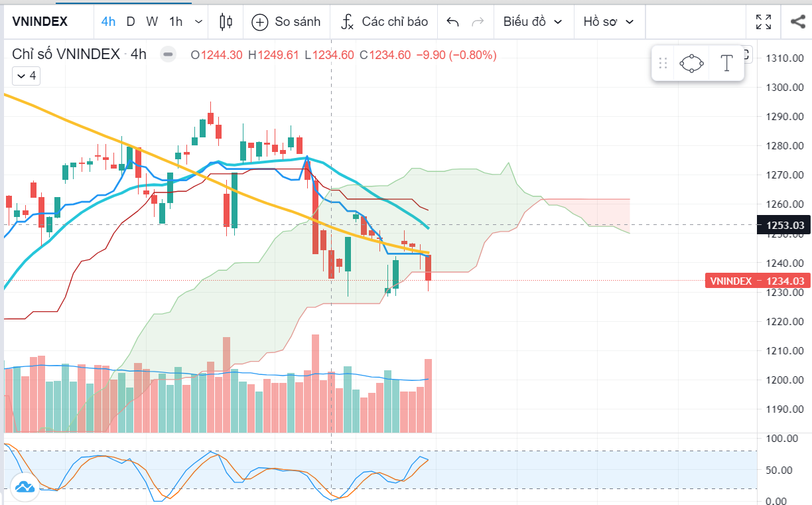Undo the last chart action
The image size is (812, 505).
tap(453, 22)
